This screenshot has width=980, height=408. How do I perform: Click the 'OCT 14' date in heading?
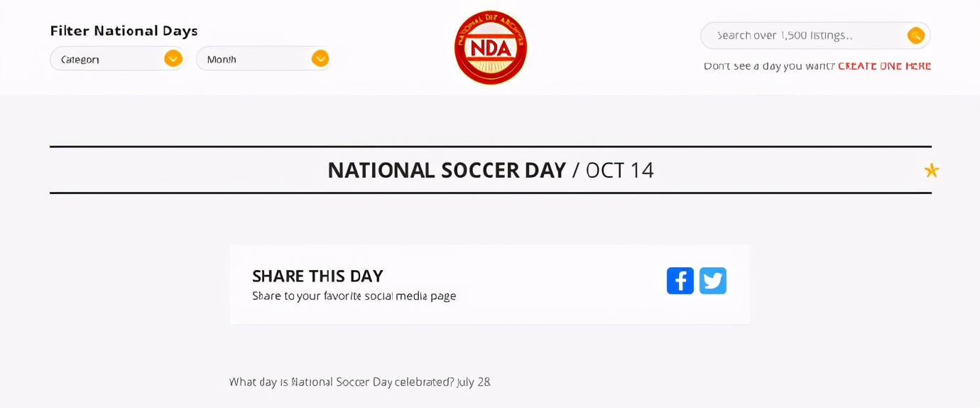(619, 171)
